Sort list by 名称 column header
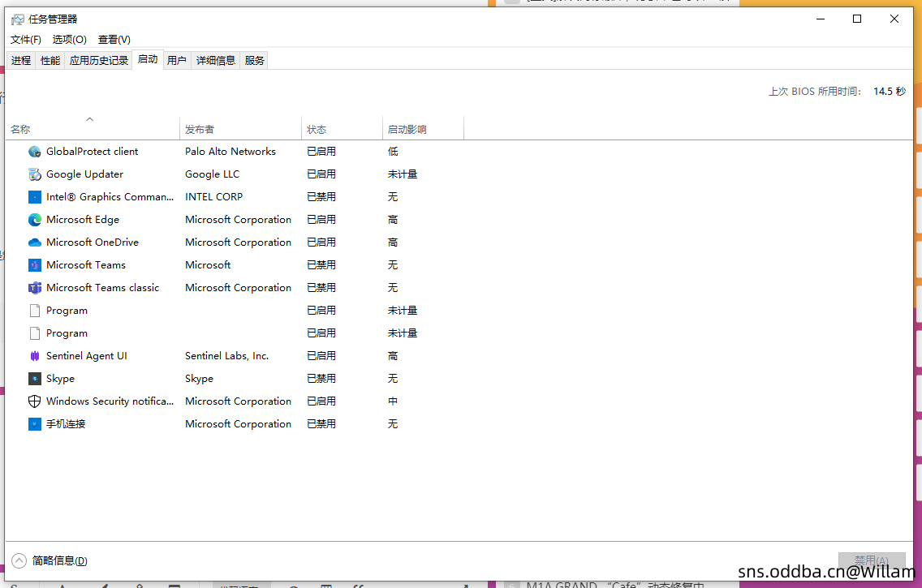This screenshot has height=588, width=922. coord(21,130)
